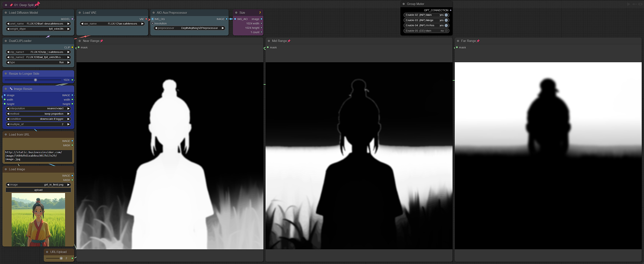644x264 pixels.
Task: Click the Image Resize wrench icon
Action: 11,89
